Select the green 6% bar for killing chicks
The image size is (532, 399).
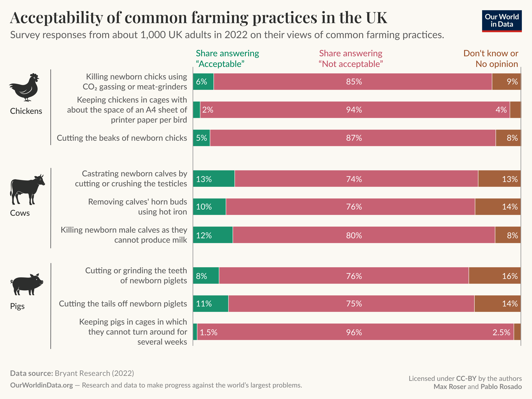(x=203, y=82)
